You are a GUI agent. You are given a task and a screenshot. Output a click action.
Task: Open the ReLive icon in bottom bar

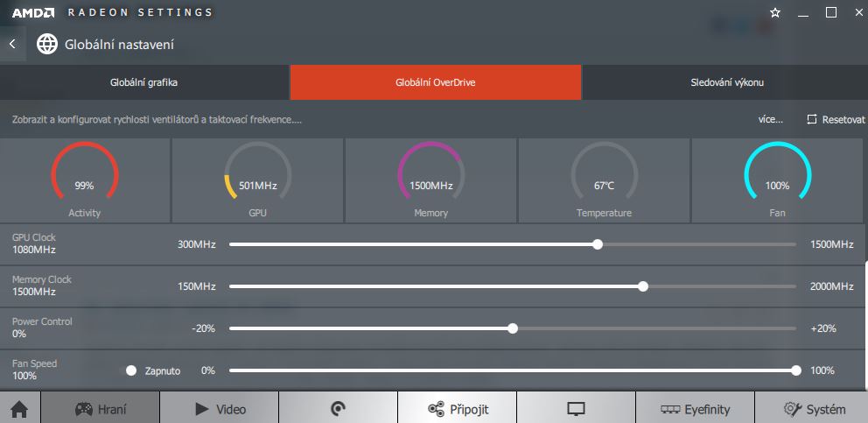pos(339,409)
